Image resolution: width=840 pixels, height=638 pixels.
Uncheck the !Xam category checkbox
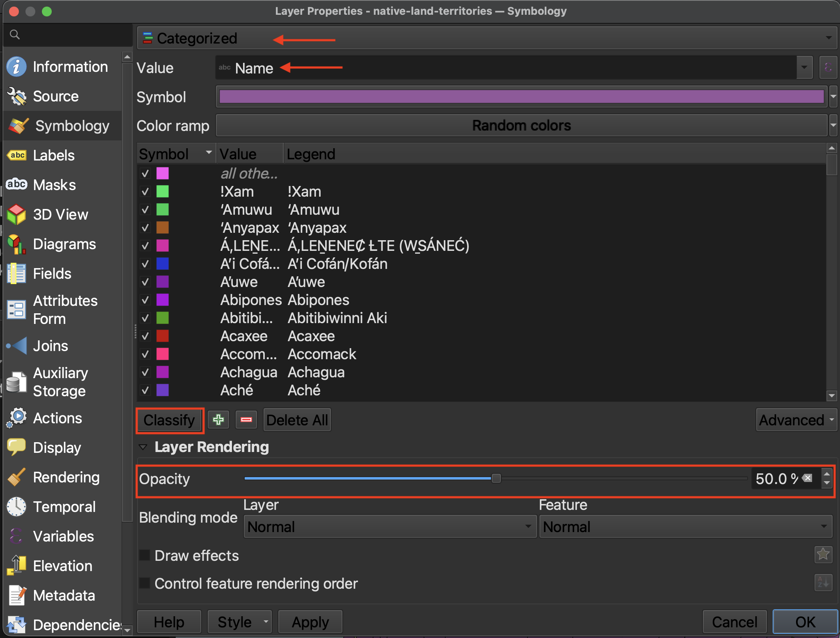145,192
